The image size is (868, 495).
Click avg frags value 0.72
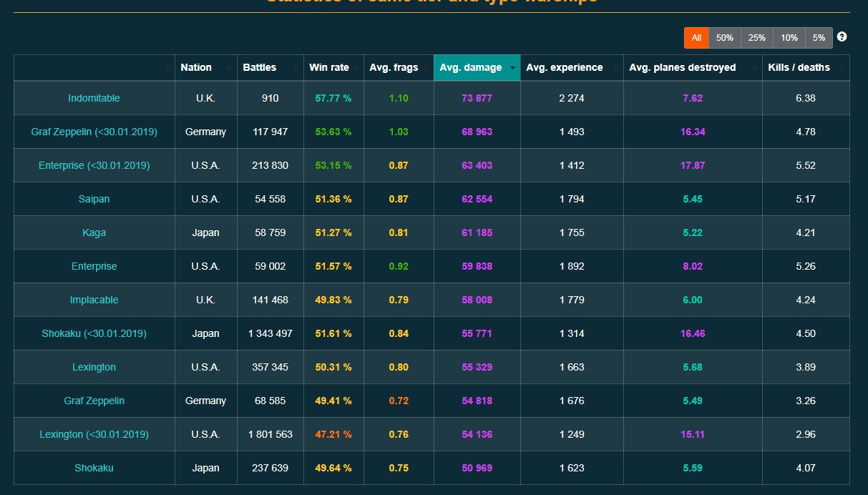click(399, 401)
